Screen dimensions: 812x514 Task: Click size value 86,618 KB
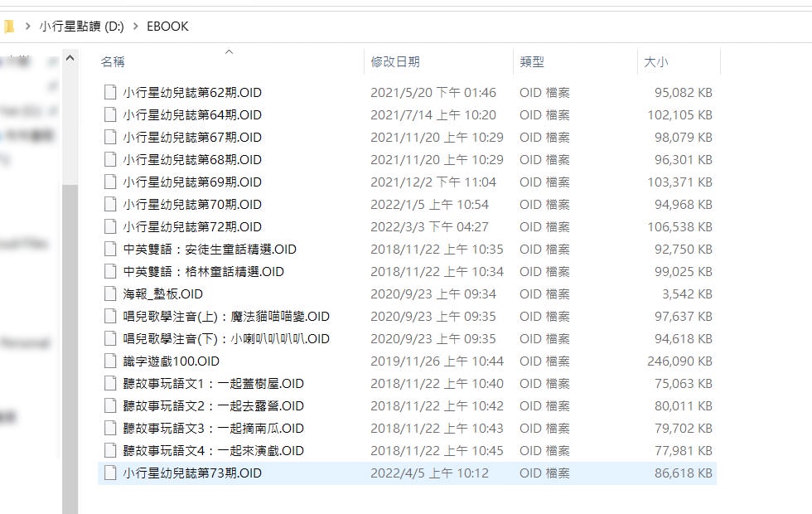click(x=683, y=473)
